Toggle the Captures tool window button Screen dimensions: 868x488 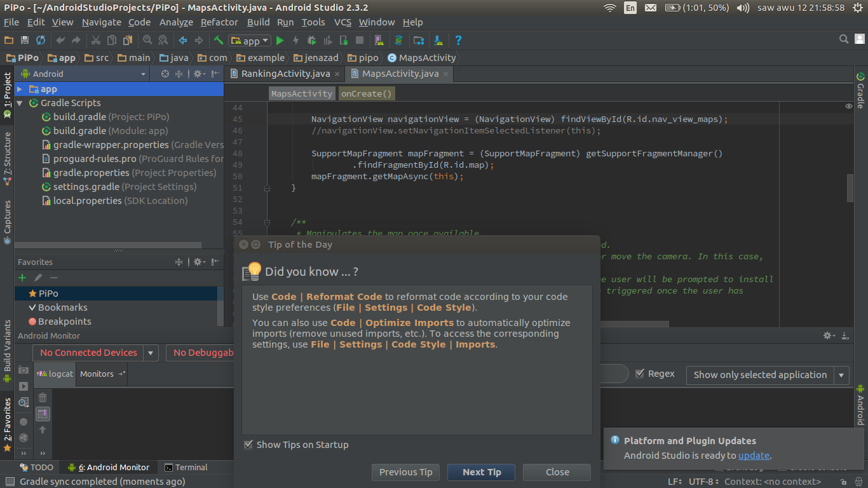click(x=7, y=222)
